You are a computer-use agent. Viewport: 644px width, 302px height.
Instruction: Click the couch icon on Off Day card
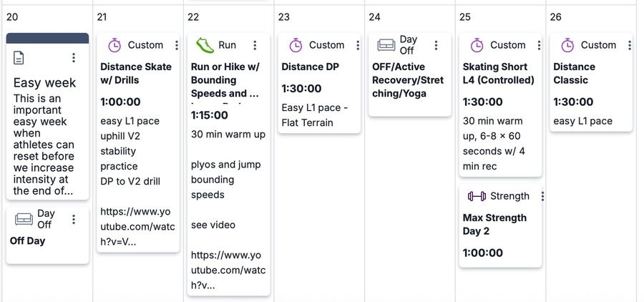pos(24,219)
